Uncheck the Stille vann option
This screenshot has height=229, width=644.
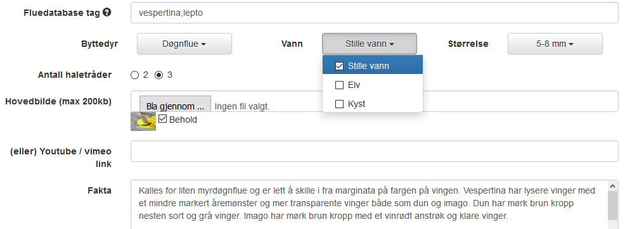click(339, 66)
